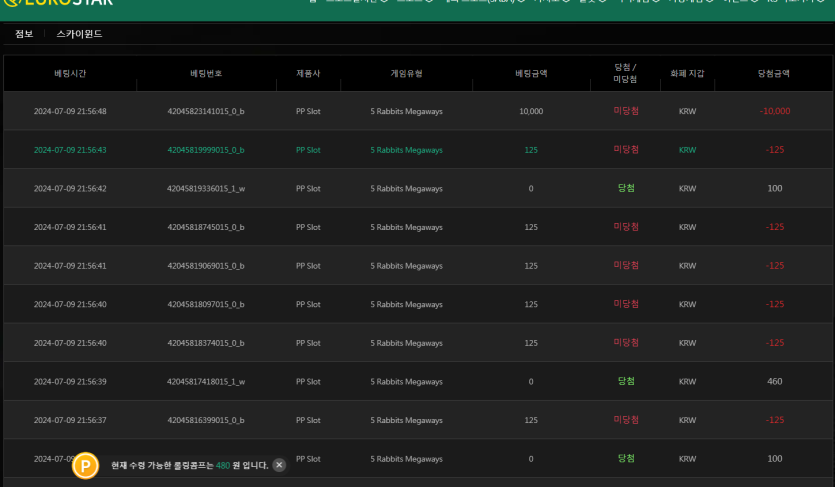This screenshot has width=835, height=487.
Task: Click the 베팅번호 column header
Action: click(206, 73)
